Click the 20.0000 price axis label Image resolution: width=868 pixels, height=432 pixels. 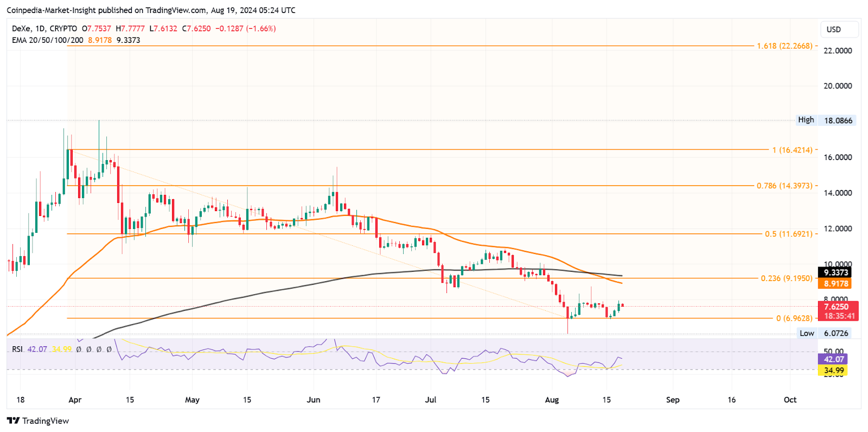click(838, 86)
